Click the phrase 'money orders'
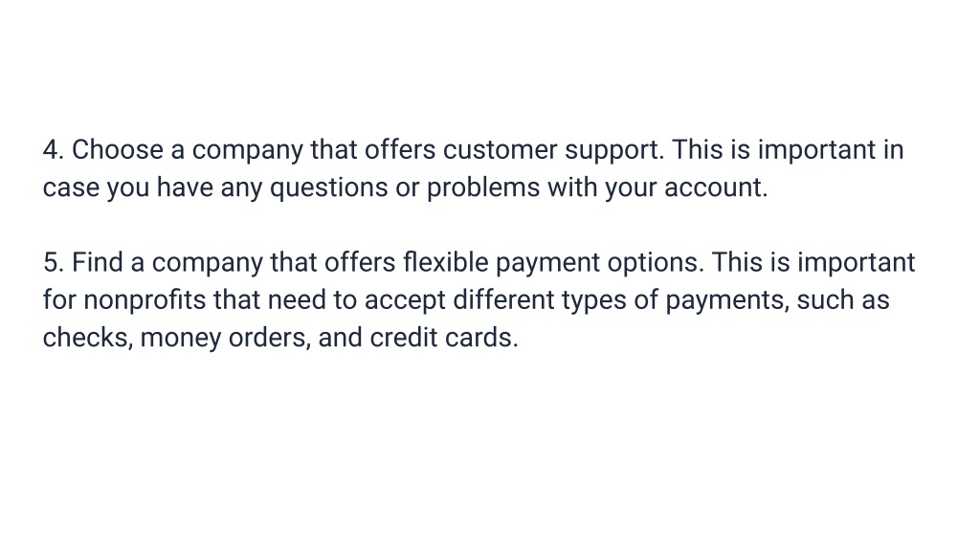Viewport: 980px width, 551px height. (226, 339)
